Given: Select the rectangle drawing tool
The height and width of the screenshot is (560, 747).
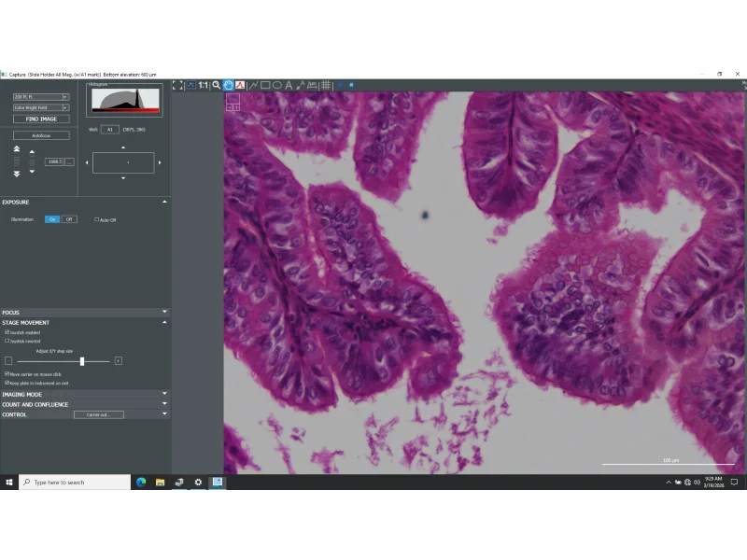Looking at the screenshot, I should click(x=265, y=85).
